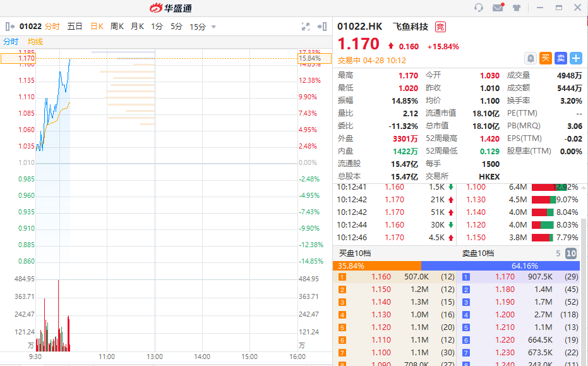This screenshot has width=588, height=366.
Task: Click ask level 3 price 1.190
Action: (x=505, y=302)
